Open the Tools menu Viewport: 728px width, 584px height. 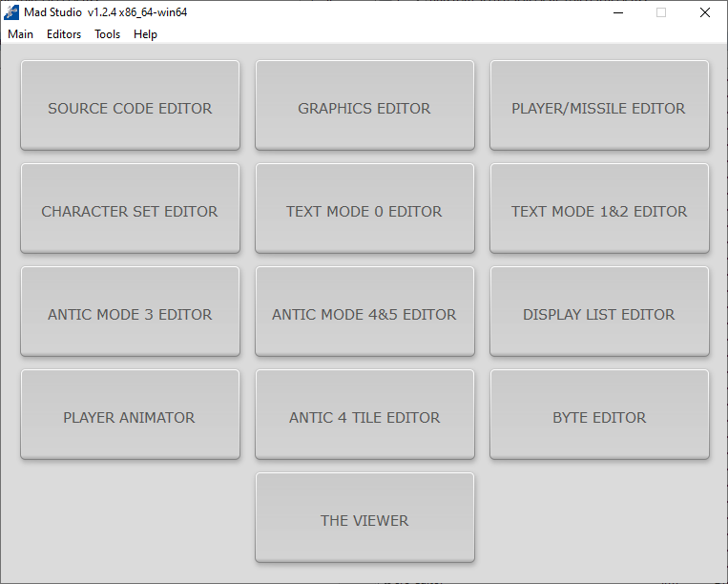108,34
